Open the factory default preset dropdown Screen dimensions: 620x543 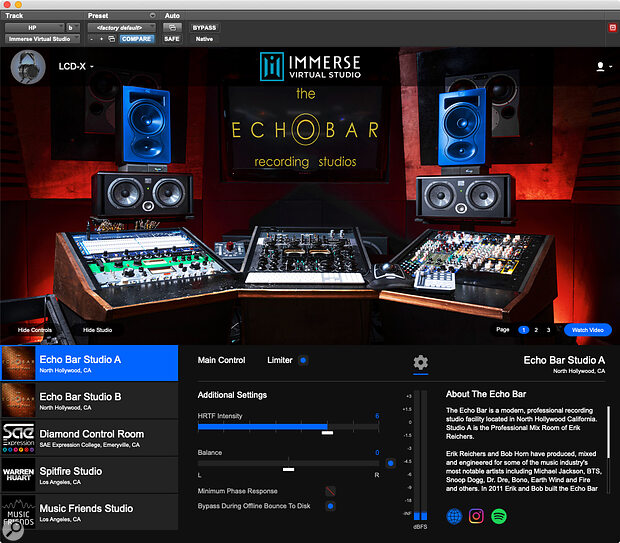point(121,28)
